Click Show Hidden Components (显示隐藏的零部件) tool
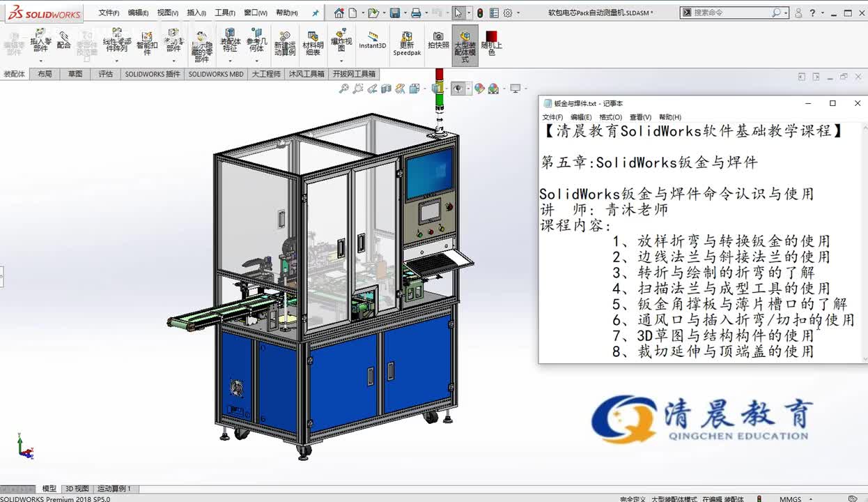 pos(202,46)
